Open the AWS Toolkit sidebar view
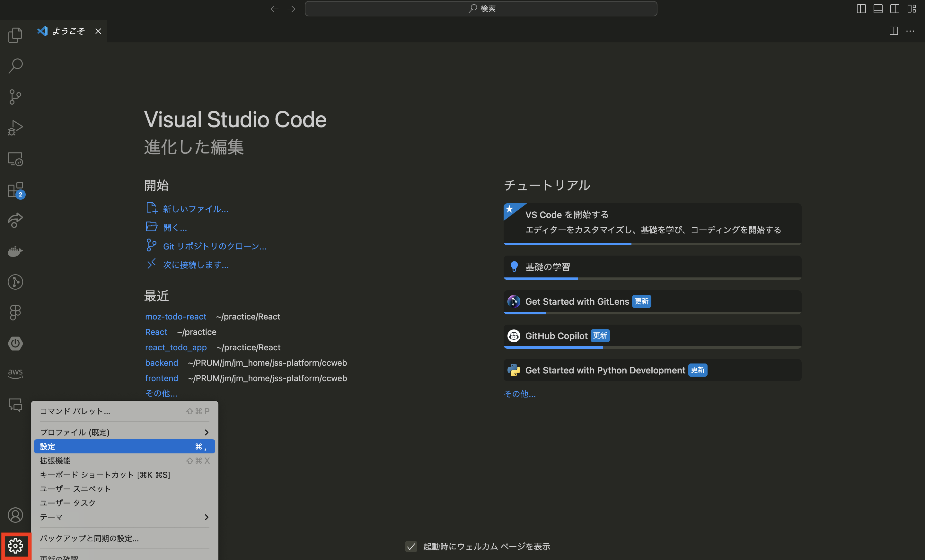Image resolution: width=925 pixels, height=560 pixels. coord(15,373)
